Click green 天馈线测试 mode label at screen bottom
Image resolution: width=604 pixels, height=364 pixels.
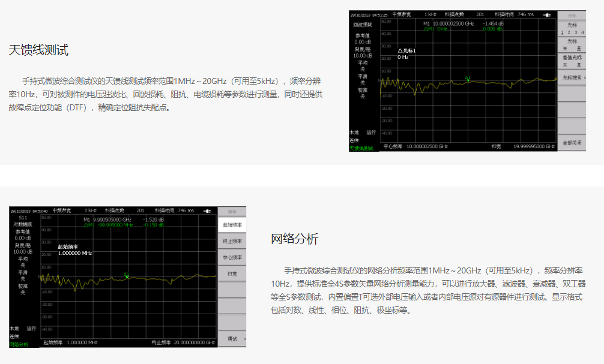361,148
